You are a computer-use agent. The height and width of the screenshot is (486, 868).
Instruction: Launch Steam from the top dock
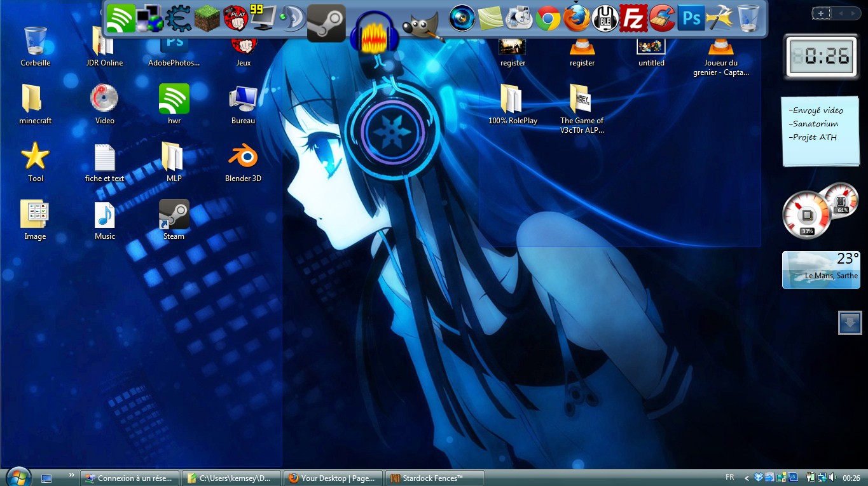coord(326,24)
